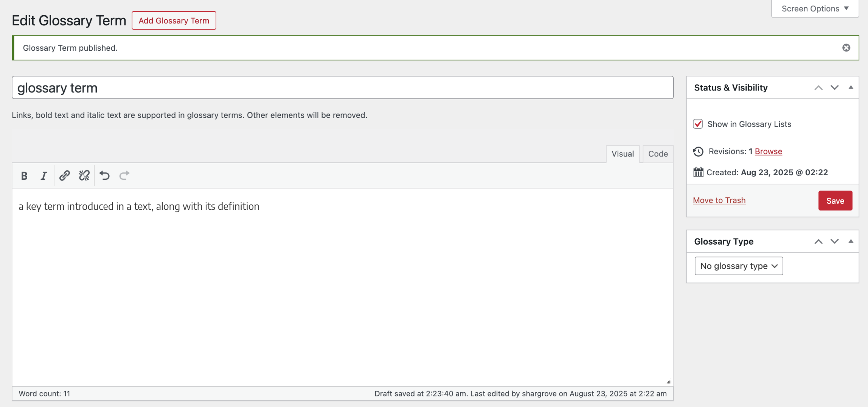Expand Screen Options menu
The height and width of the screenshot is (407, 868).
(x=815, y=9)
